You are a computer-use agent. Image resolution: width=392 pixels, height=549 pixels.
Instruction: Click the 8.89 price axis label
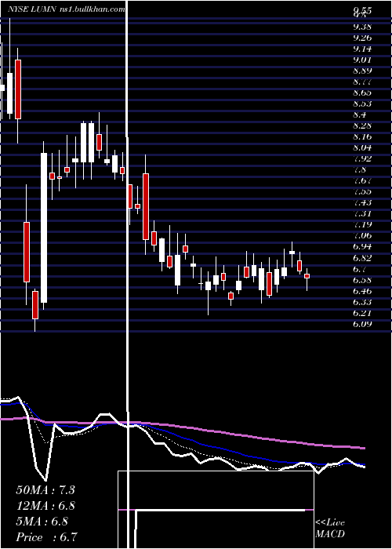pos(362,71)
